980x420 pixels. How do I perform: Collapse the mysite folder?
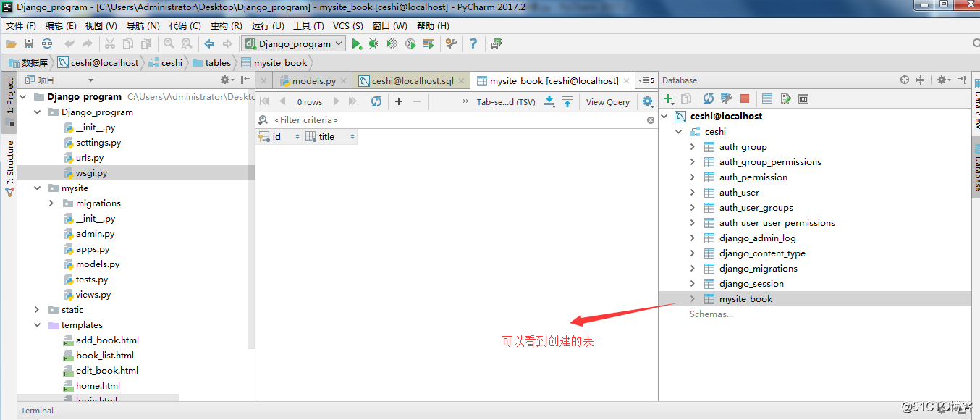37,188
